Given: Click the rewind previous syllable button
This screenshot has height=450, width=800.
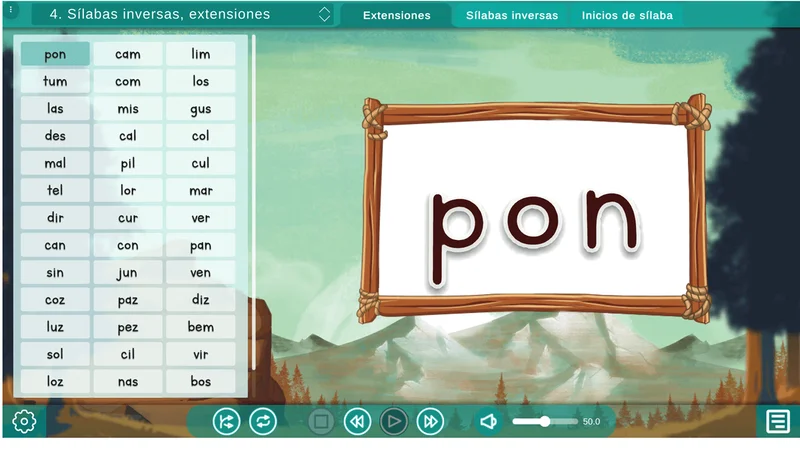Looking at the screenshot, I should click(357, 421).
